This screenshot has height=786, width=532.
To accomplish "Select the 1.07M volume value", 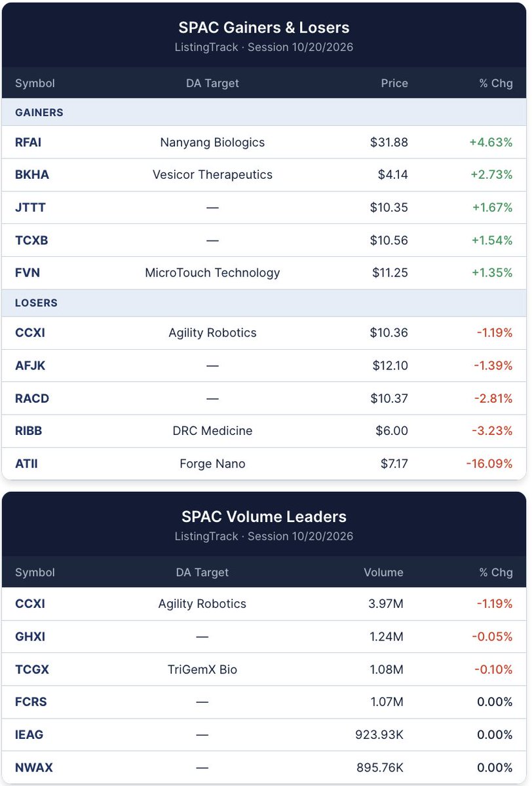I will (387, 702).
